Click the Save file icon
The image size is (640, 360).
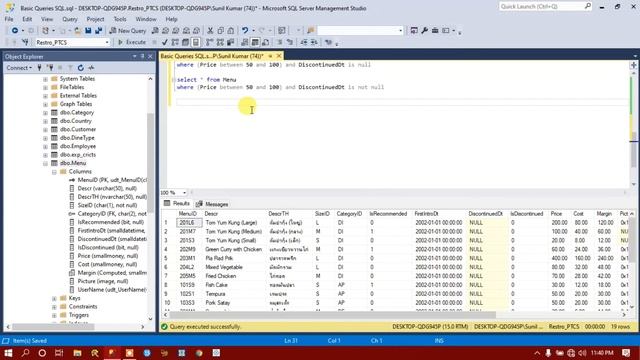point(88,31)
